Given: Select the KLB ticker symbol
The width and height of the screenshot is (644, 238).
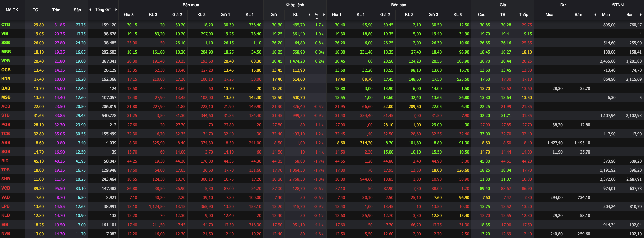Looking at the screenshot, I should click(6, 215).
